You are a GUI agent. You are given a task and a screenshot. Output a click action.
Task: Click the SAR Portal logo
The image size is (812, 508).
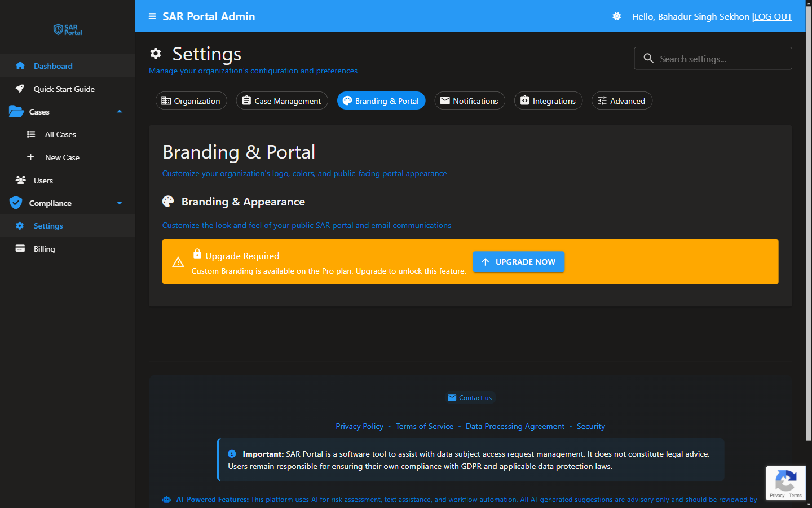pos(67,30)
